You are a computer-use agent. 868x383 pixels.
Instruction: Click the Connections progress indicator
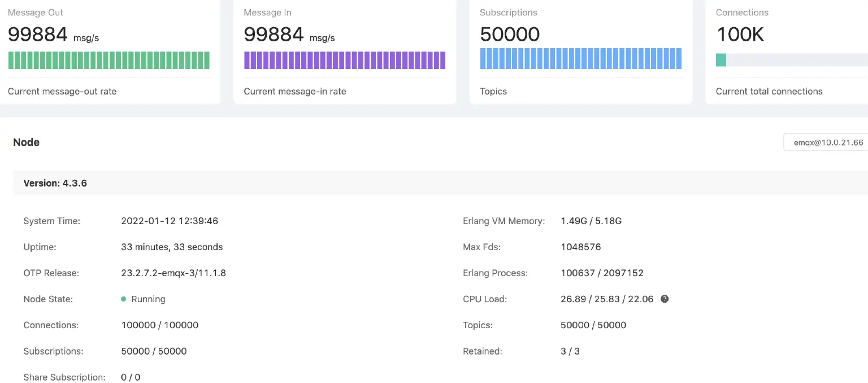pos(791,59)
